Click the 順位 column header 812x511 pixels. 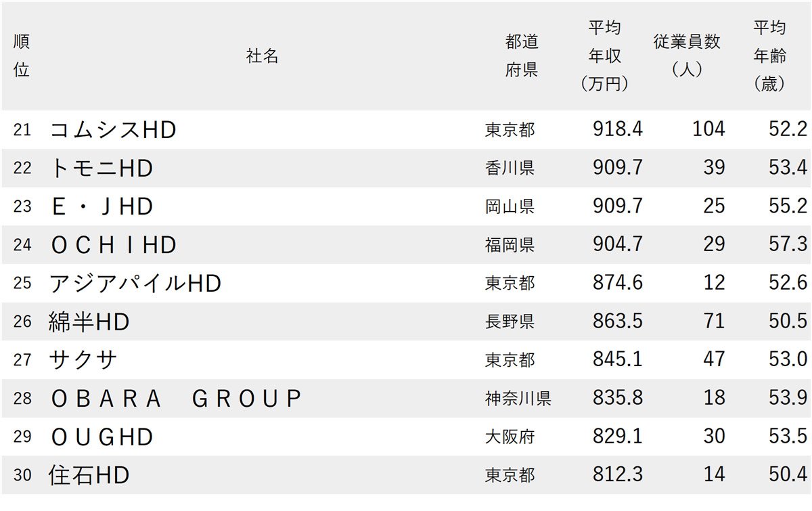pos(22,55)
